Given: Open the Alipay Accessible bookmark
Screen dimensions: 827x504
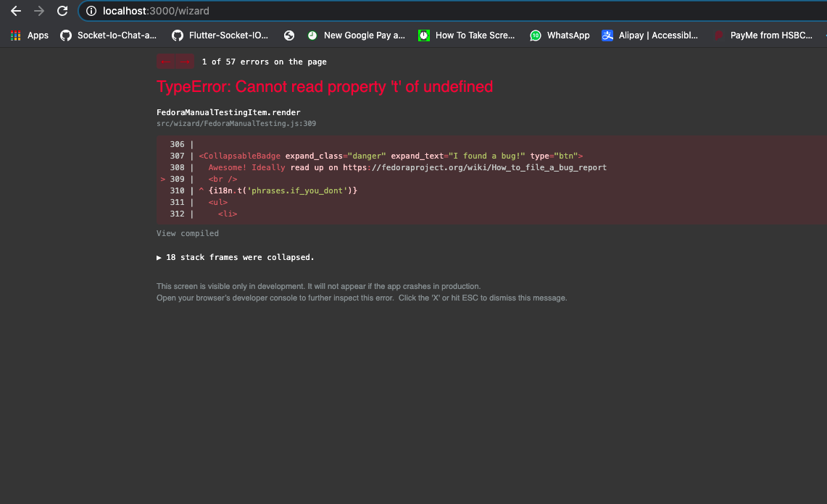Looking at the screenshot, I should (649, 35).
